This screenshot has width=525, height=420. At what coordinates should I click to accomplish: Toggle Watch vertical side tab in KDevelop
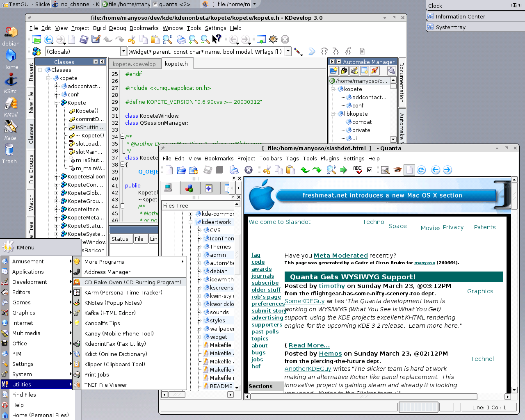click(31, 203)
